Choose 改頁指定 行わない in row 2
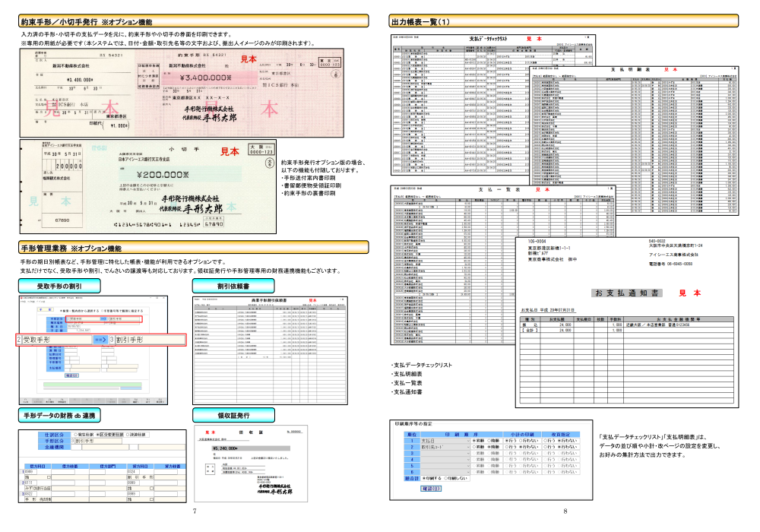This screenshot has height=532, width=760. (x=568, y=447)
